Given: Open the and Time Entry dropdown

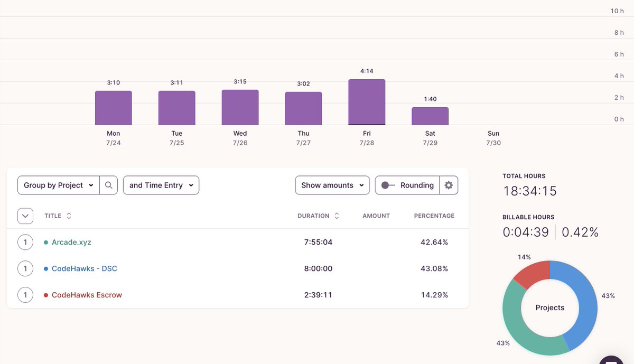Looking at the screenshot, I should pos(161,185).
